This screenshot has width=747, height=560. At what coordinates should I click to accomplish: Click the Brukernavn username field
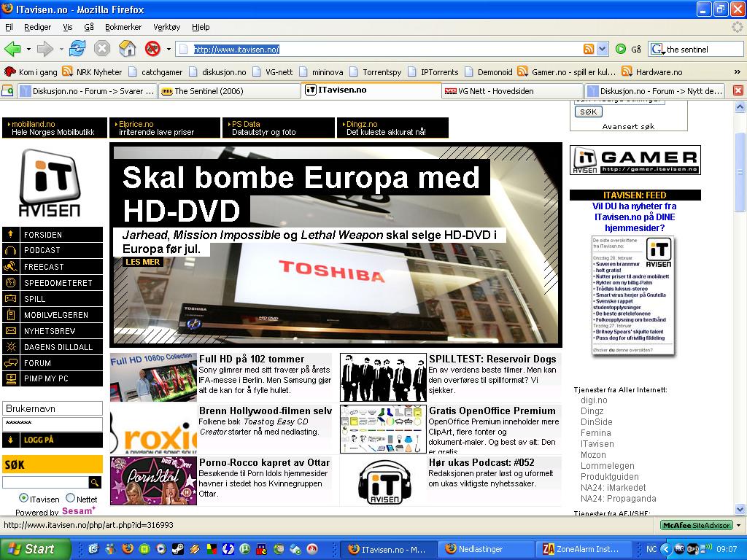[53, 408]
